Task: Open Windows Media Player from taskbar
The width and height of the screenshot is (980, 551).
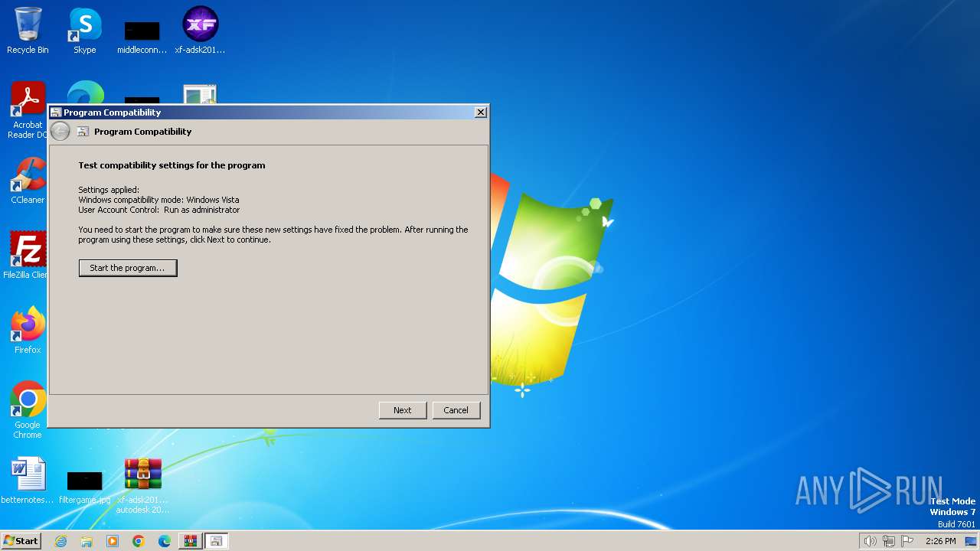Action: pos(113,541)
